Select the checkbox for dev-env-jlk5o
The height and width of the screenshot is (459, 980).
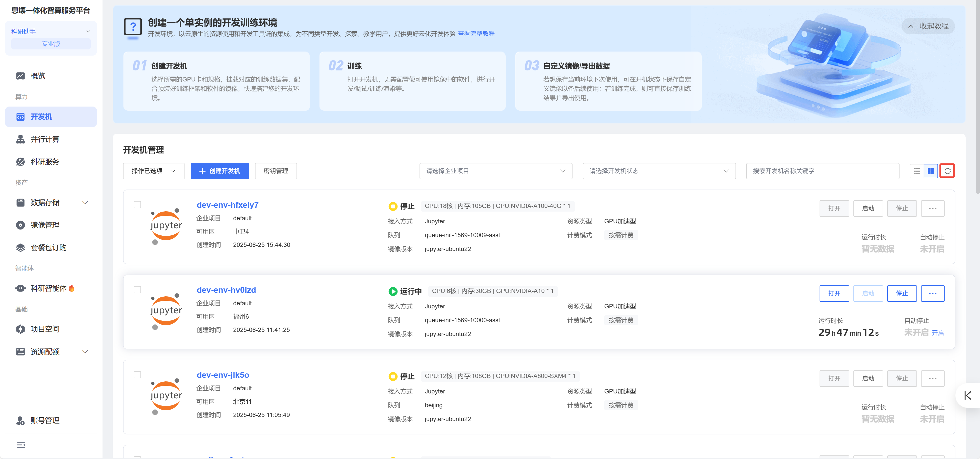[137, 375]
